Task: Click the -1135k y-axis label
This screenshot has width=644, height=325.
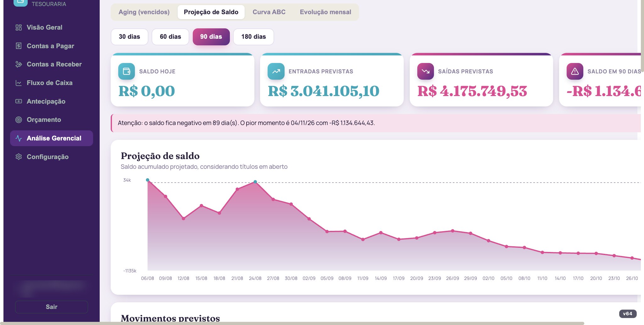Action: coord(130,271)
